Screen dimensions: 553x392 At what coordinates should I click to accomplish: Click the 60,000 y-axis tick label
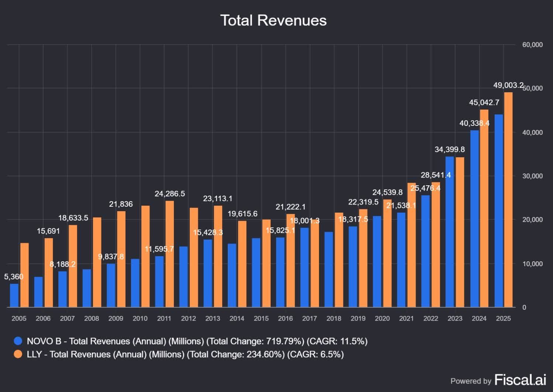532,45
